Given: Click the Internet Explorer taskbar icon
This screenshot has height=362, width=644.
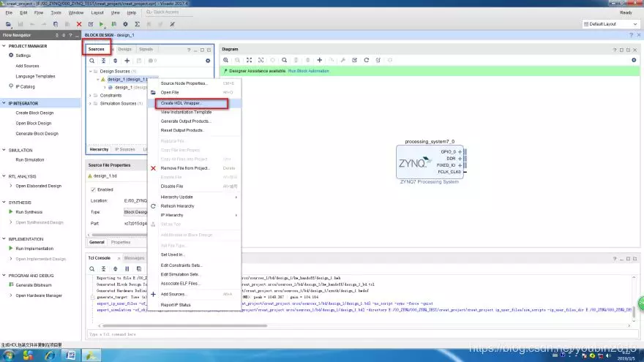Looking at the screenshot, I should tap(50, 355).
